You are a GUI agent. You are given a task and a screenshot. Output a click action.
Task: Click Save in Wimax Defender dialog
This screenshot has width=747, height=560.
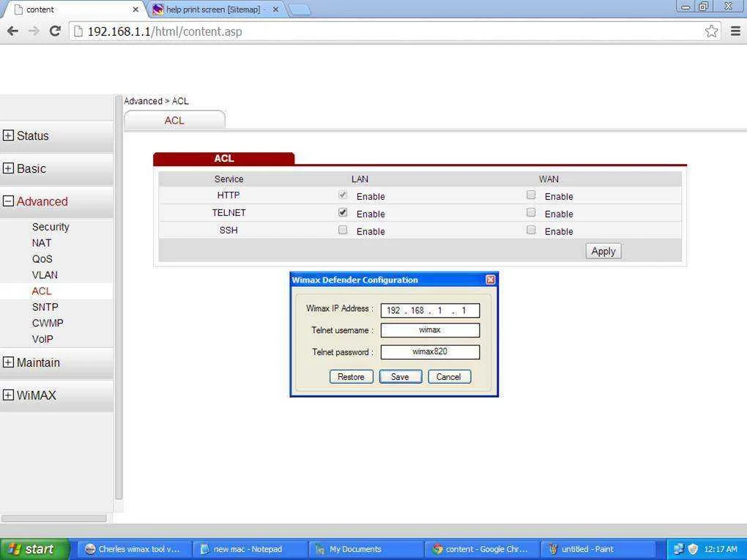400,377
